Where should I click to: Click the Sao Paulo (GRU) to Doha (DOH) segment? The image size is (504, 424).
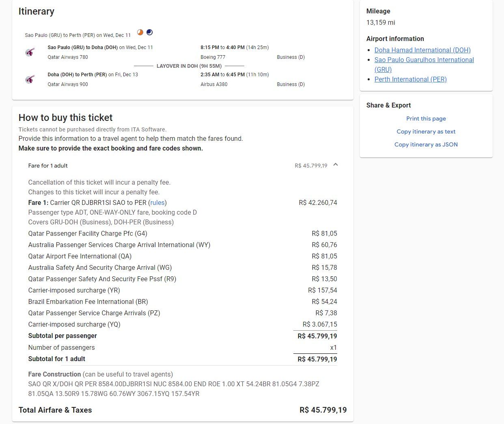click(x=83, y=47)
